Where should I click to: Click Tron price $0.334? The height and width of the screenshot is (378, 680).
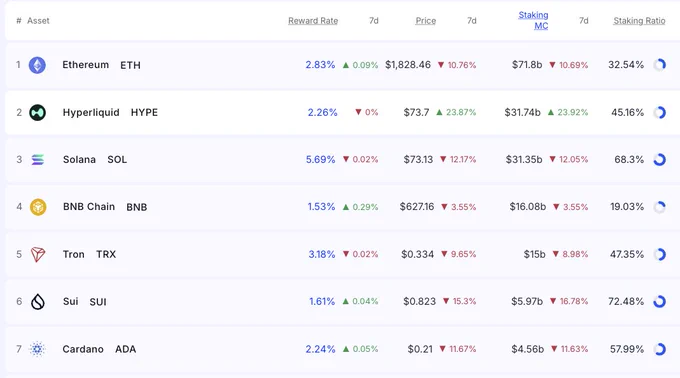click(x=418, y=254)
